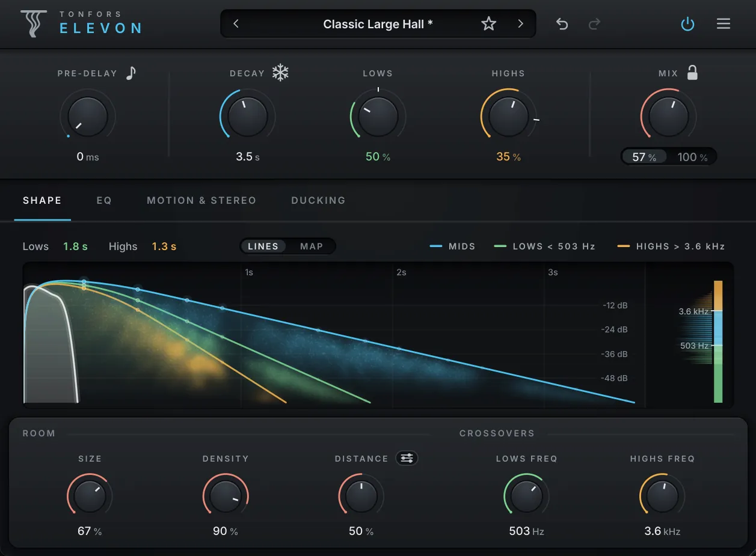Select the 57 % mix value

tap(644, 157)
